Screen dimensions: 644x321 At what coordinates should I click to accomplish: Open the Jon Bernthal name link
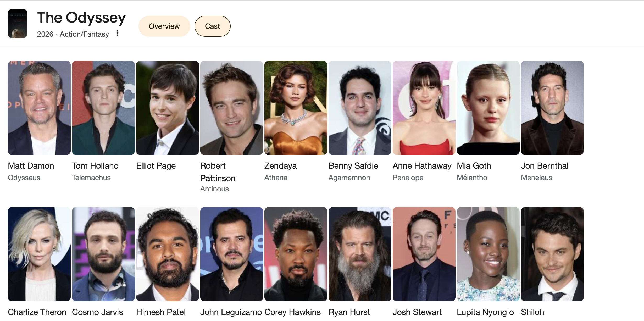(x=545, y=166)
